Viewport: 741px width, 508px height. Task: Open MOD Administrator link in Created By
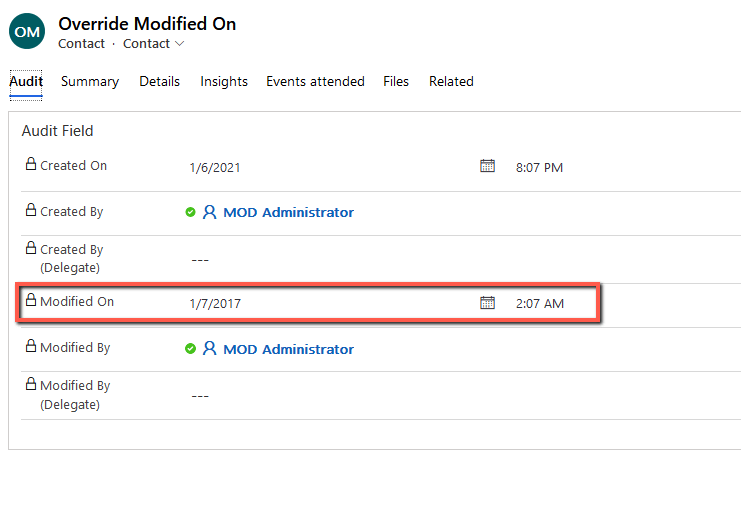[288, 212]
